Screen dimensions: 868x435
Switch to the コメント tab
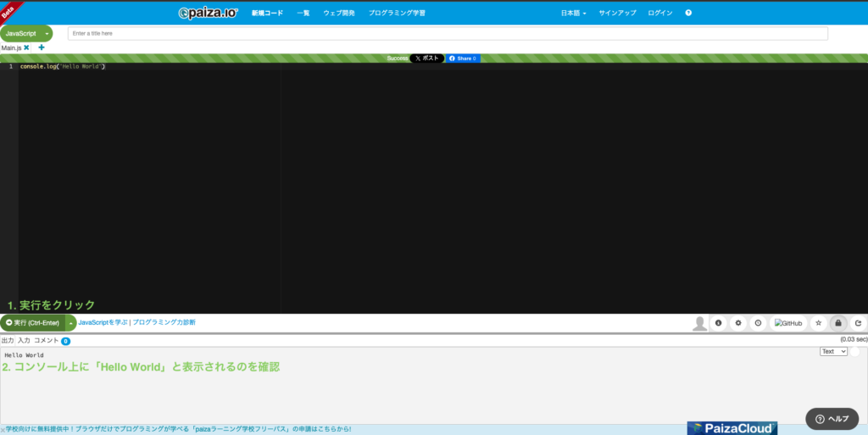(x=46, y=340)
